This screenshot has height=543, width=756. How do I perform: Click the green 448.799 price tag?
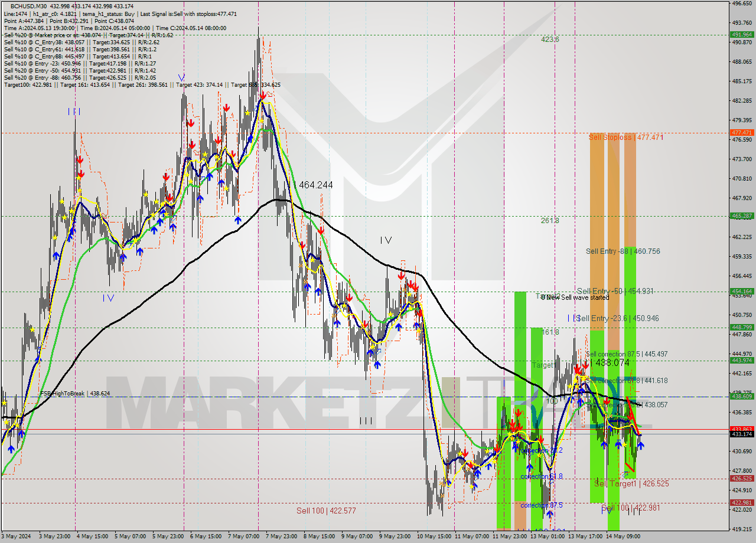click(x=742, y=327)
